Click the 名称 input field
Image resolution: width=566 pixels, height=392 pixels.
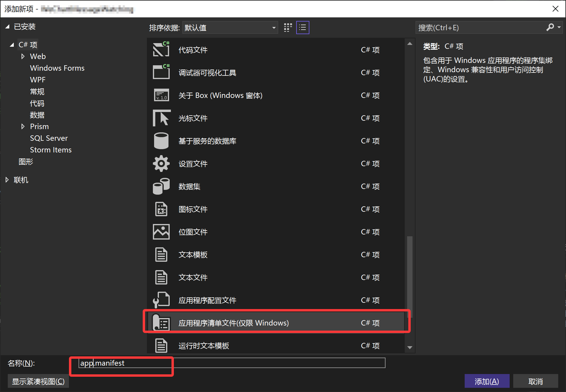[232, 363]
